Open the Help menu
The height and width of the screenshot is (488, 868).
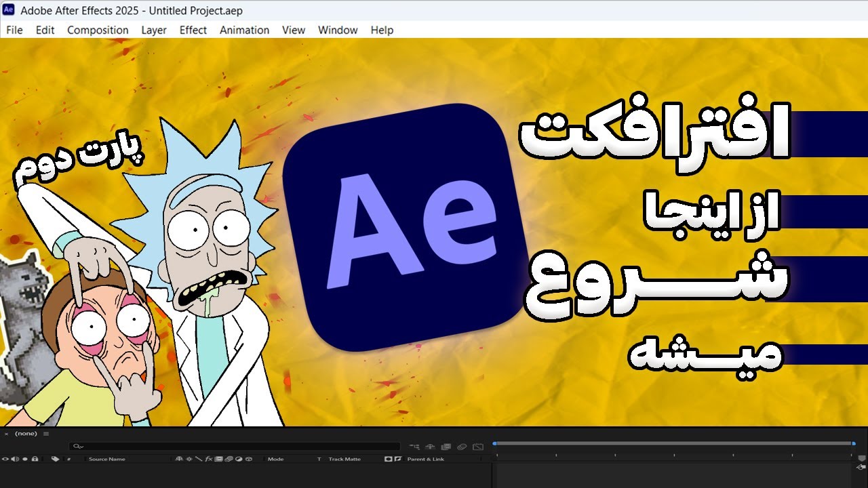(382, 30)
